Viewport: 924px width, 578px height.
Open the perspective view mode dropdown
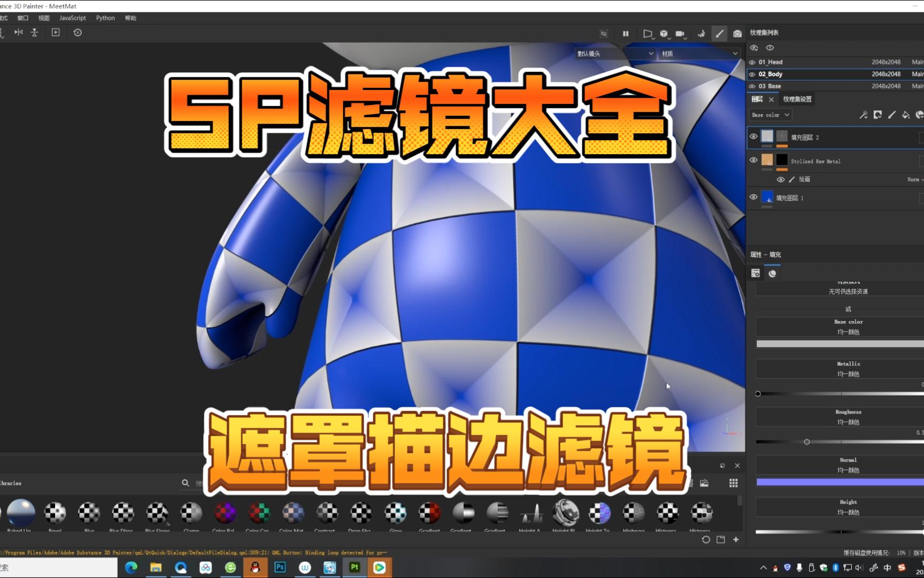pyautogui.click(x=648, y=34)
